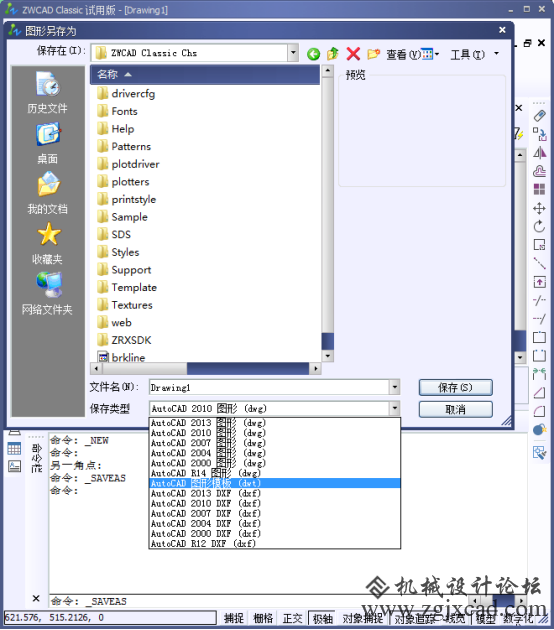Click the red Delete X icon
The image size is (554, 630).
pos(353,53)
